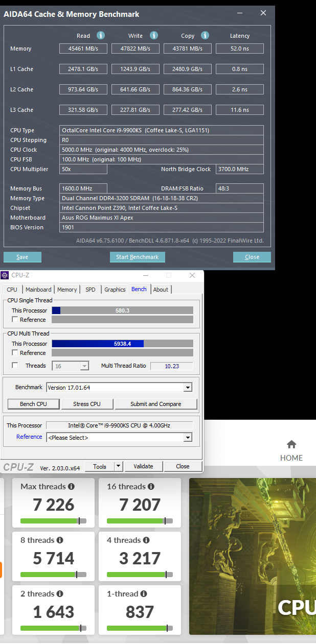The width and height of the screenshot is (316, 644).
Task: Switch to the CPU tab in CPU-Z
Action: pos(12,290)
